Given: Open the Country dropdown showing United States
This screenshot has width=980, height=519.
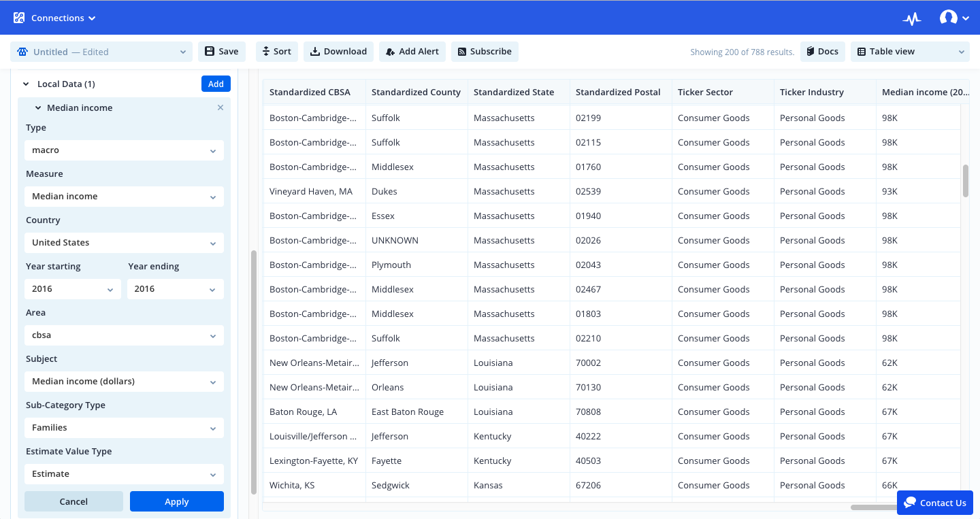Looking at the screenshot, I should (x=124, y=243).
